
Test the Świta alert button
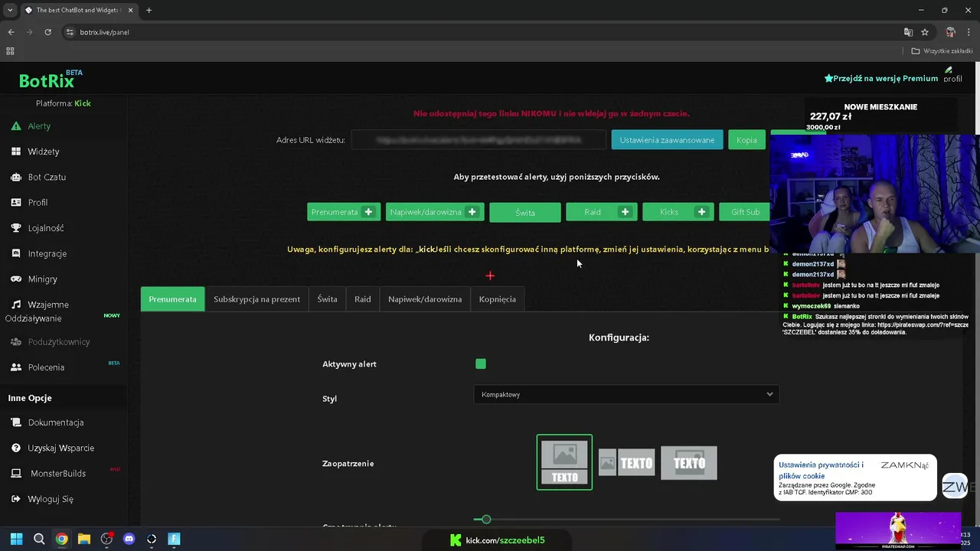(525, 213)
